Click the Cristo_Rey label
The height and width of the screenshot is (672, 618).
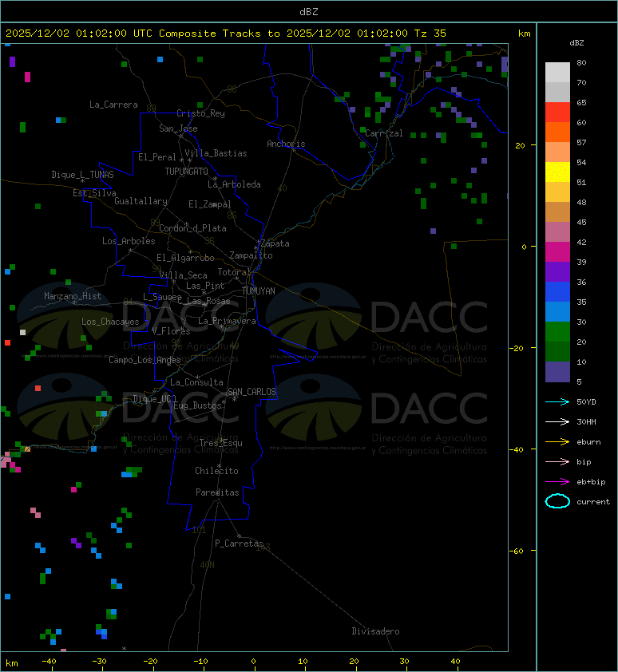pos(200,113)
